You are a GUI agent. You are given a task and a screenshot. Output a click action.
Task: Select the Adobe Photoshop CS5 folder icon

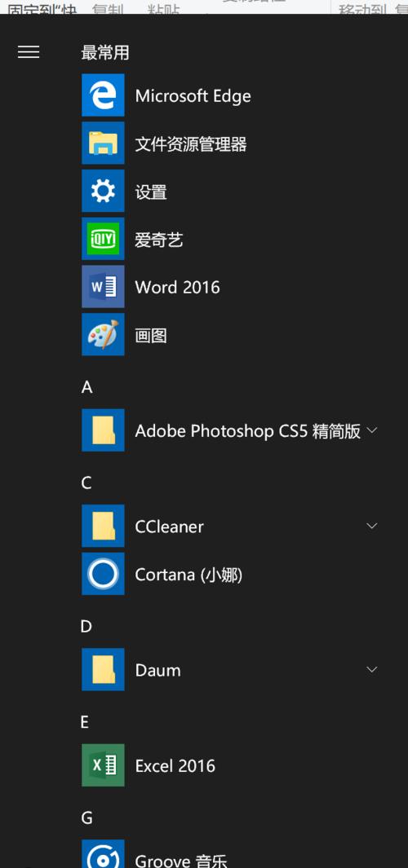tap(103, 430)
